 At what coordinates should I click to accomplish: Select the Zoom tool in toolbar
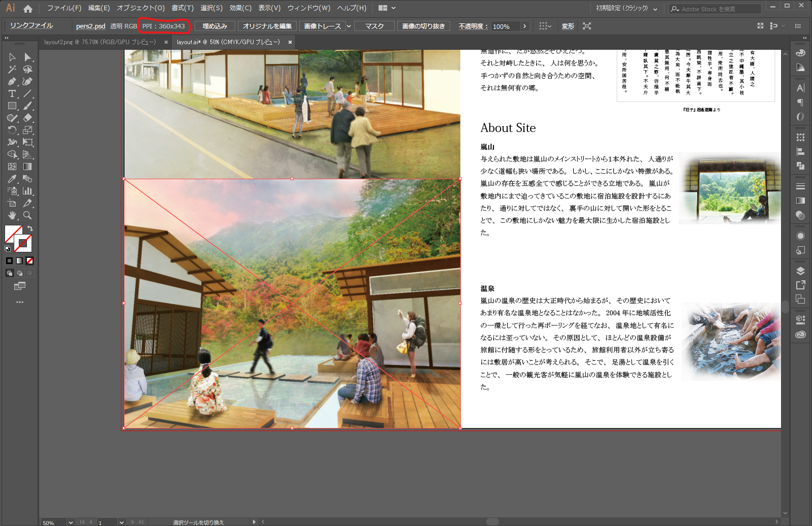click(x=27, y=216)
